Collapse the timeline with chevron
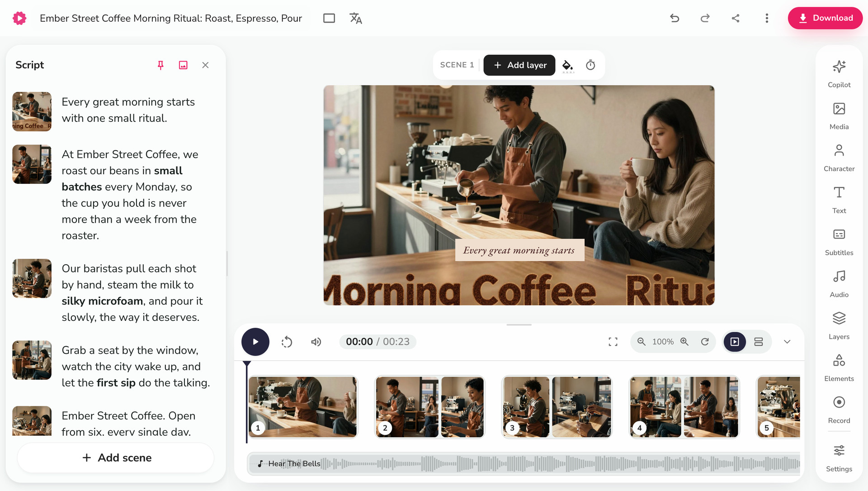This screenshot has width=868, height=491. [x=787, y=342]
